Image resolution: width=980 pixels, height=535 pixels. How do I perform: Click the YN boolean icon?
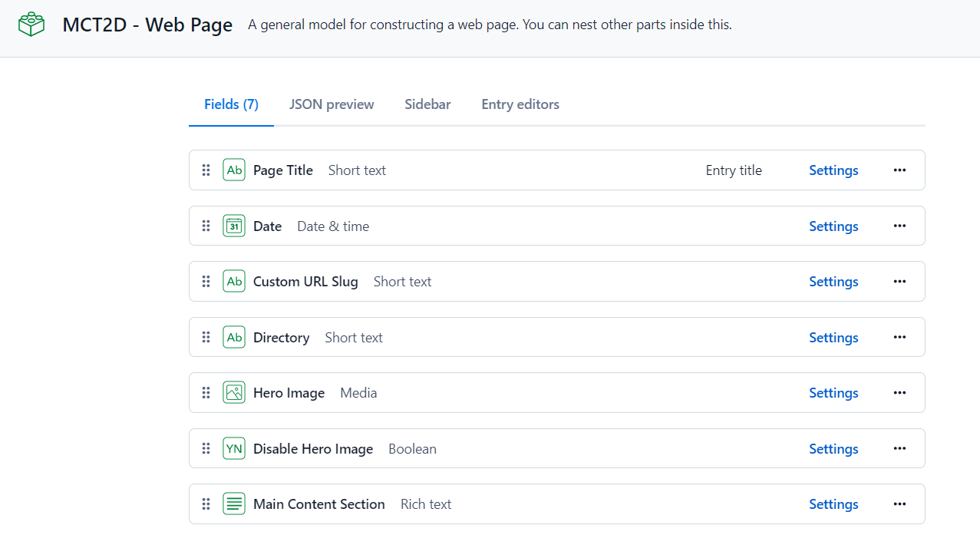[234, 448]
